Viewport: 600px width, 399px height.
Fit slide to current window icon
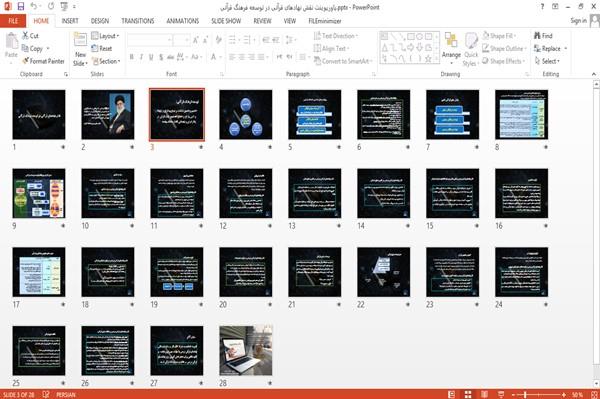coord(594,394)
